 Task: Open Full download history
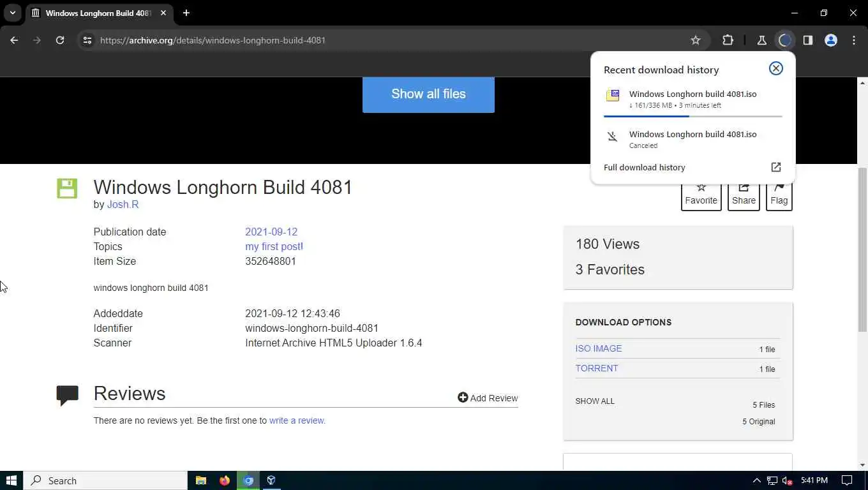645,167
